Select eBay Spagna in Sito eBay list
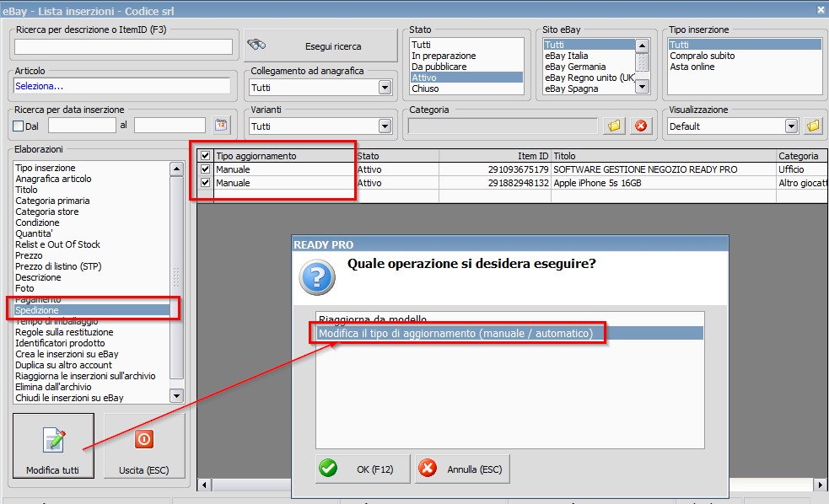This screenshot has width=829, height=504. pyautogui.click(x=589, y=88)
